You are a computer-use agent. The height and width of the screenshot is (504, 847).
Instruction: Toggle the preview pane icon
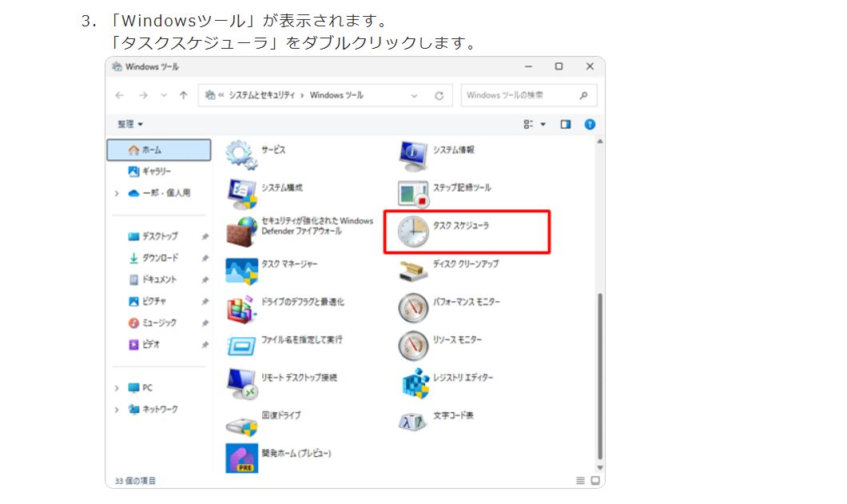[x=566, y=125]
